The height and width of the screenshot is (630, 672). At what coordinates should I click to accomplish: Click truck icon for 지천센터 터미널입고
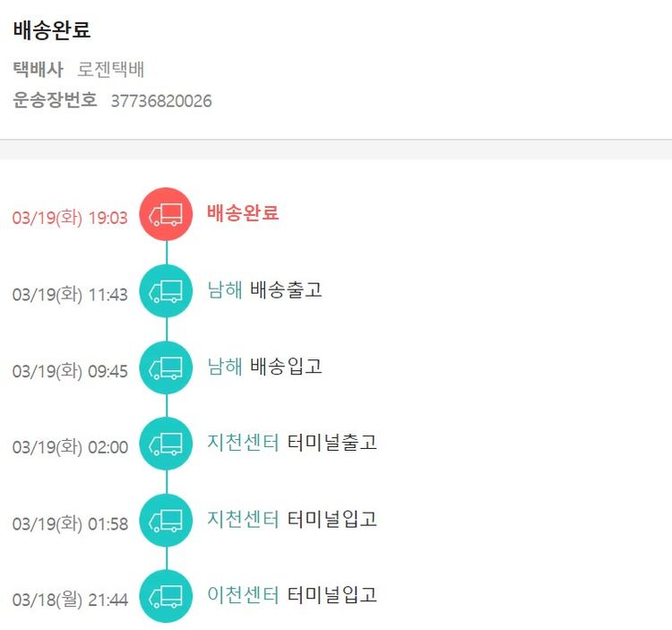166,519
